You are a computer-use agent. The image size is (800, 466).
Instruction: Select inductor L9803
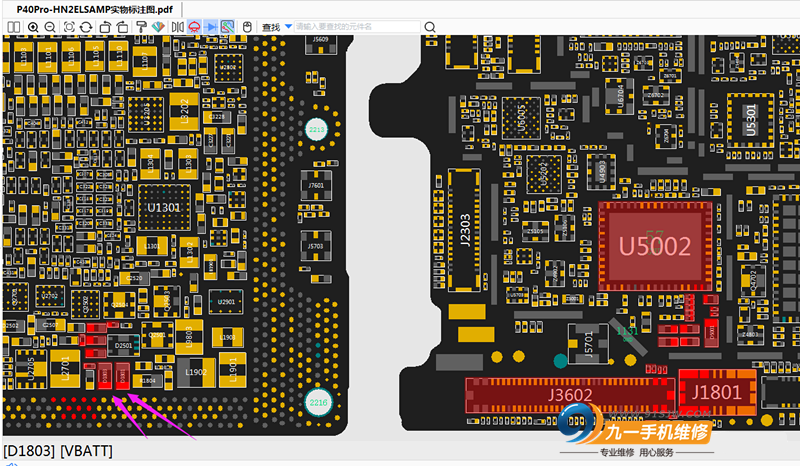pos(189,337)
